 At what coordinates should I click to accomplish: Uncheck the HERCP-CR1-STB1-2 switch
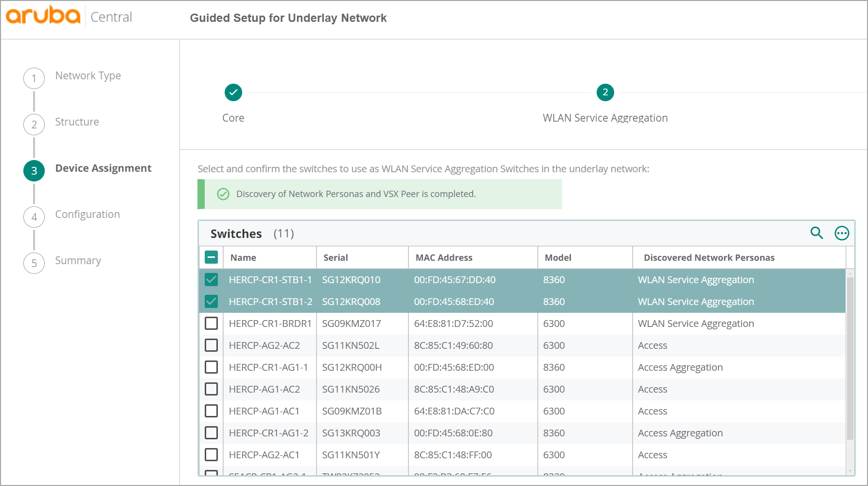point(211,302)
